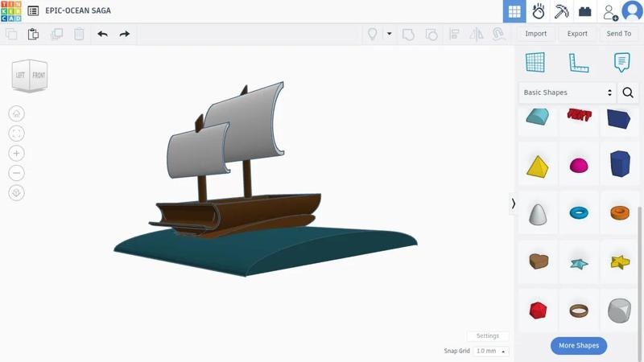Rename the EPIC-OCEAN SAGA design title

78,10
